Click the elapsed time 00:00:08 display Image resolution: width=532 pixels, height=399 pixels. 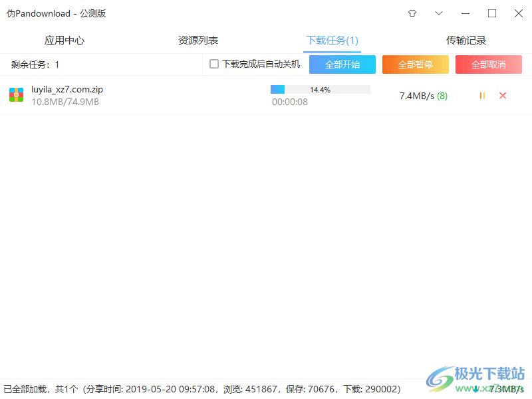[x=289, y=102]
